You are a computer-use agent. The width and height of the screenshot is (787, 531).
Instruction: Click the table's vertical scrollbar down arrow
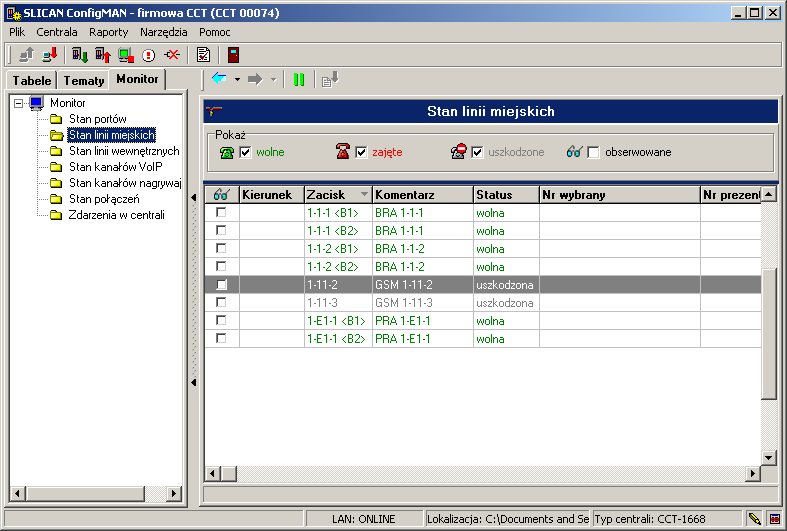(x=768, y=457)
